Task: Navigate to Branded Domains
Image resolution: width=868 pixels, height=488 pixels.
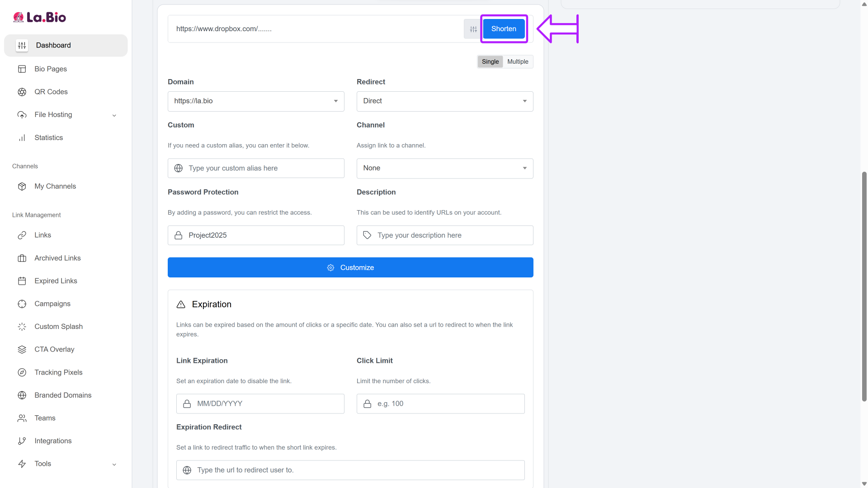Action: 63,395
